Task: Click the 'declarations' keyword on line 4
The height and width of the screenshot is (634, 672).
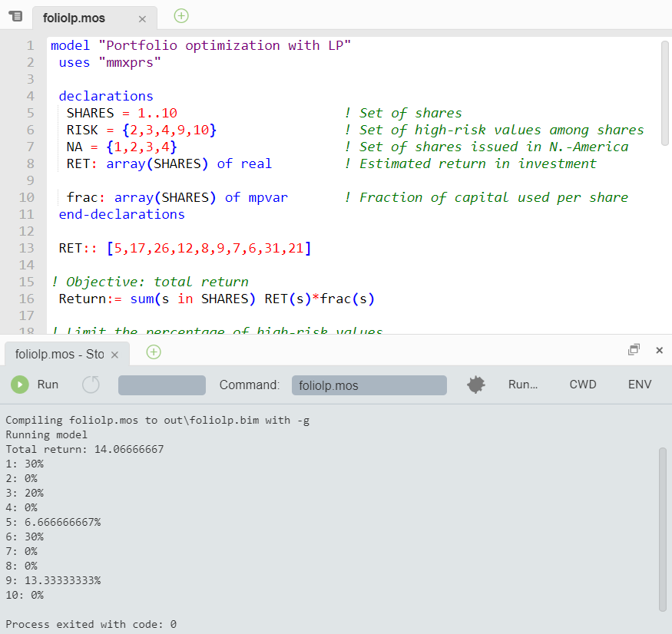Action: 106,96
